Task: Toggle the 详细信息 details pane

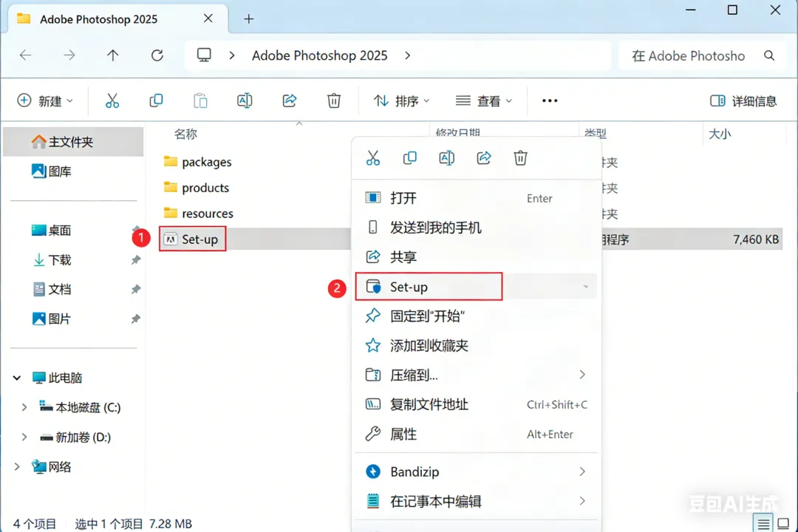Action: (743, 100)
